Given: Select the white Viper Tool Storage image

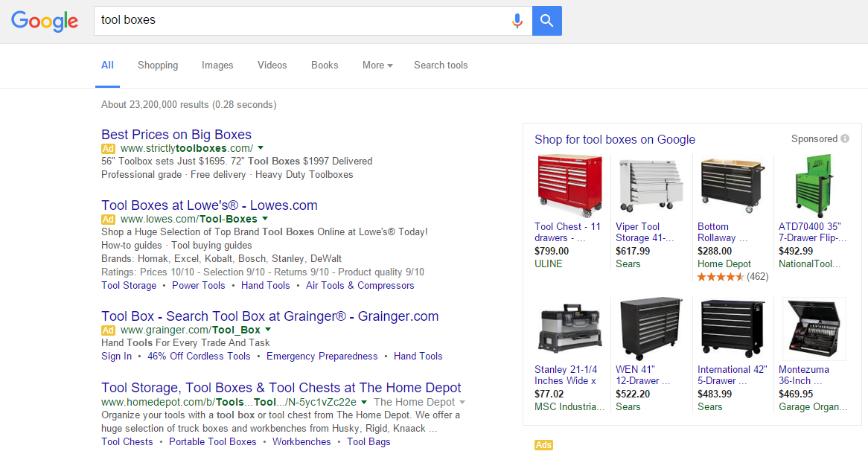Looking at the screenshot, I should tap(651, 186).
